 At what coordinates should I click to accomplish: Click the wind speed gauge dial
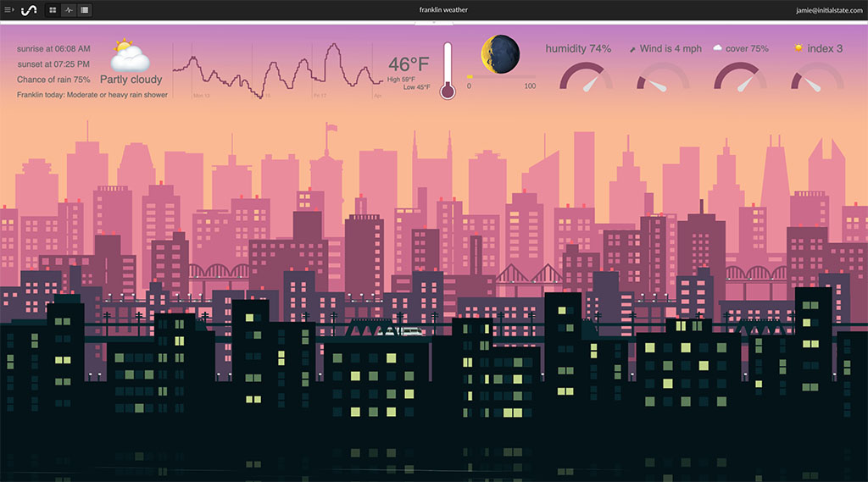(x=663, y=76)
